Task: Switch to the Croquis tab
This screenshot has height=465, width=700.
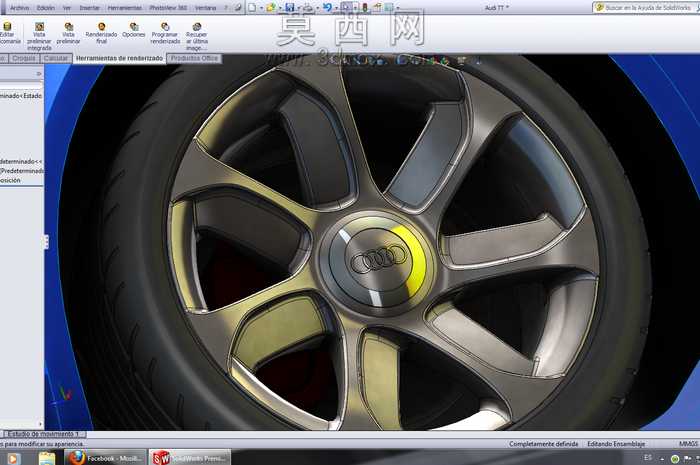Action: pos(24,58)
